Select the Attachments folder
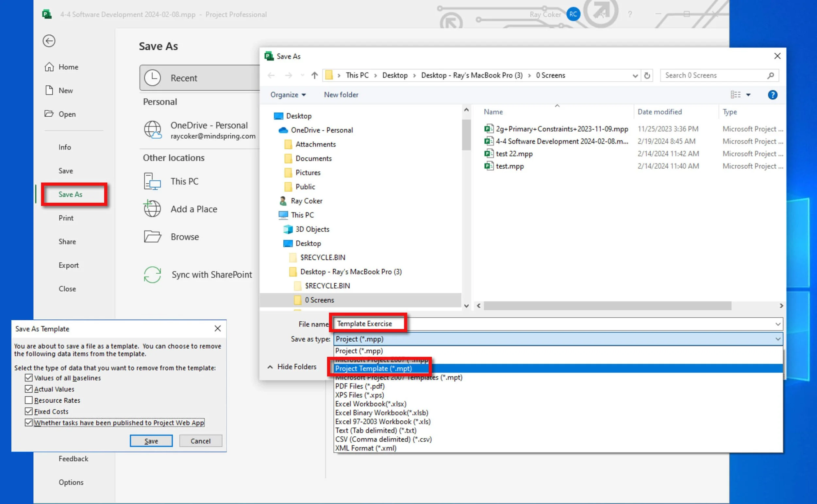This screenshot has width=817, height=504. click(x=310, y=144)
